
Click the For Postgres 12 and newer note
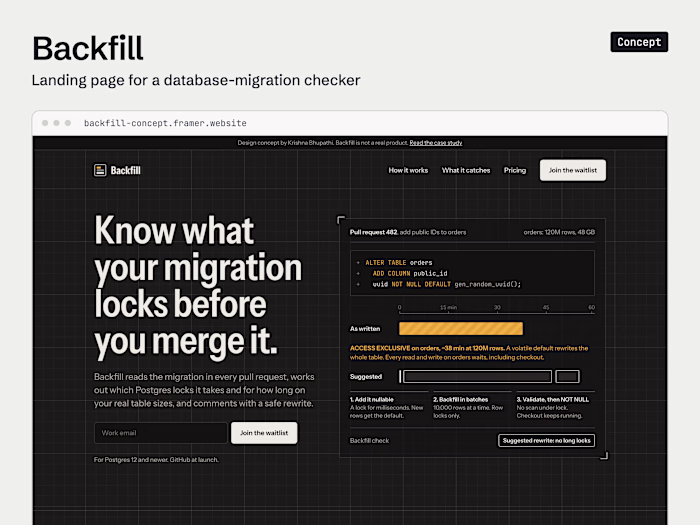(x=156, y=459)
